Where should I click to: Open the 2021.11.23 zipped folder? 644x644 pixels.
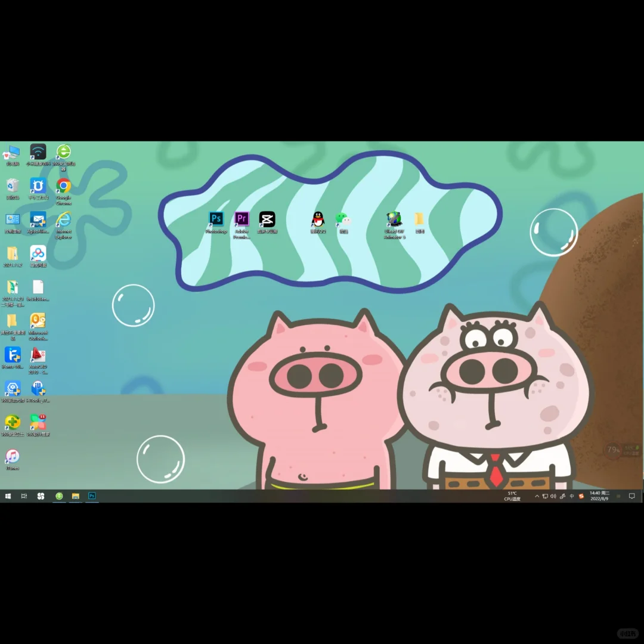pos(13,293)
